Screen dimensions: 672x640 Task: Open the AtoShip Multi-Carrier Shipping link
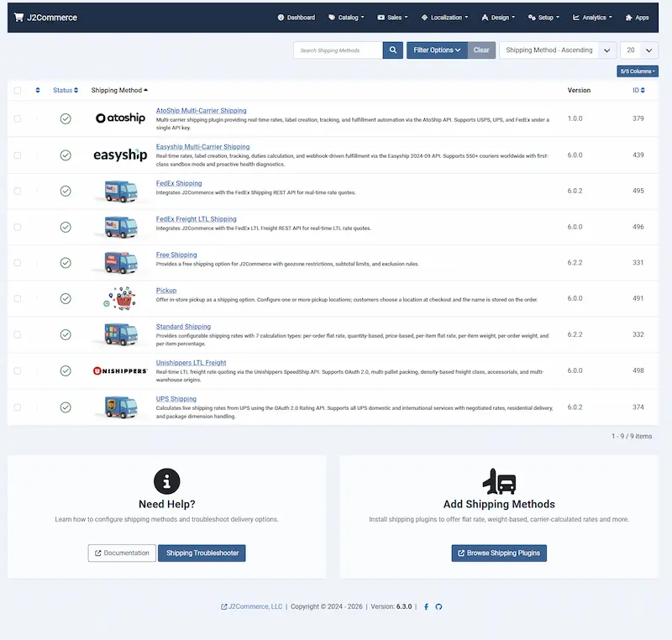click(x=201, y=111)
